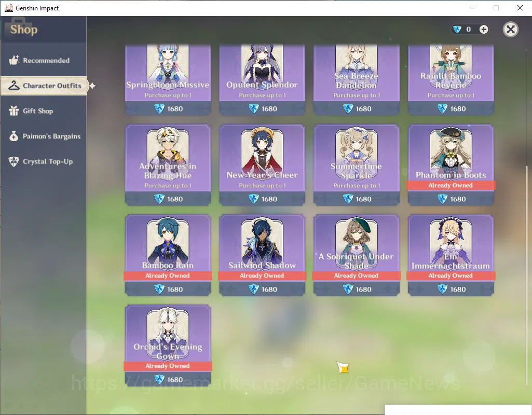Click Already Owned label on Ein Immernachtstraum
This screenshot has width=532, height=415.
451,275
